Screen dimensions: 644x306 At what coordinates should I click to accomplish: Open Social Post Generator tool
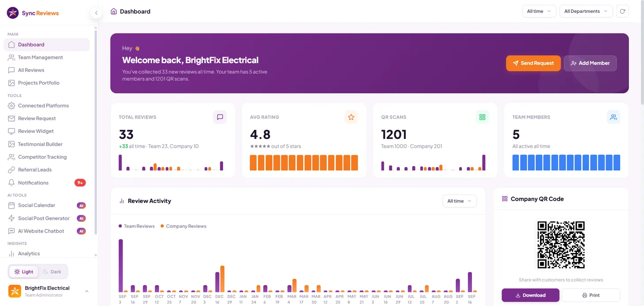point(46,218)
